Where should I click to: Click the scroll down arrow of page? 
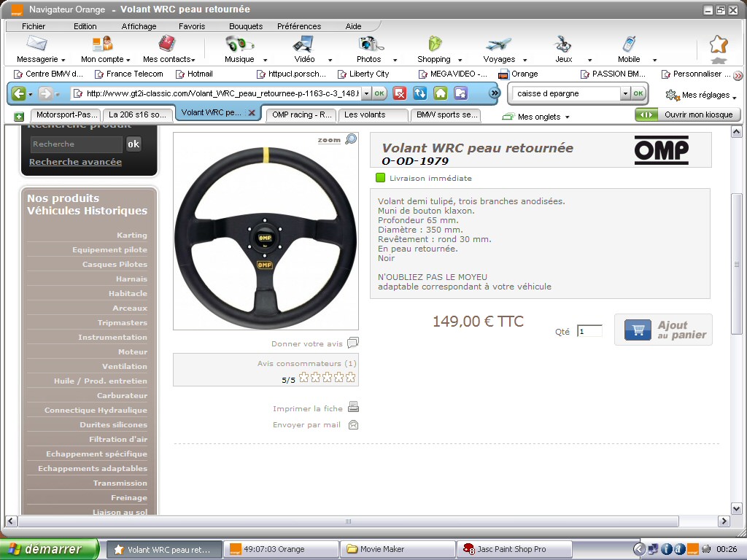click(x=736, y=508)
